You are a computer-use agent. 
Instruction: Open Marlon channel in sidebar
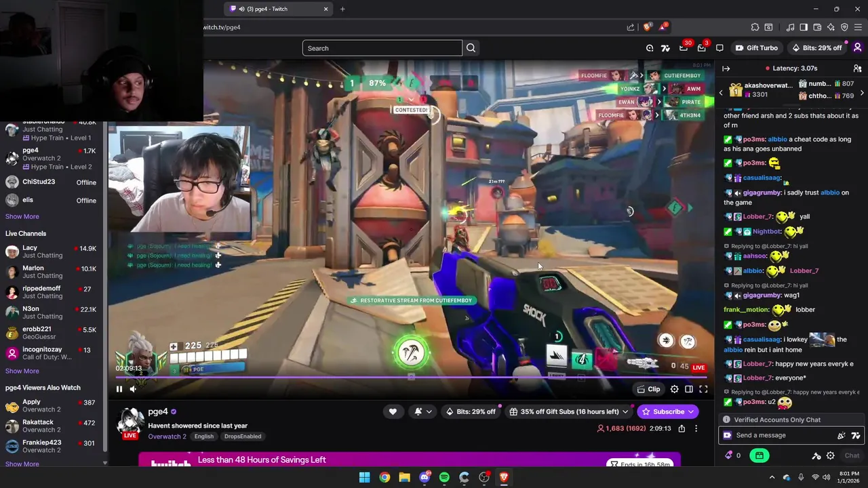(52, 272)
